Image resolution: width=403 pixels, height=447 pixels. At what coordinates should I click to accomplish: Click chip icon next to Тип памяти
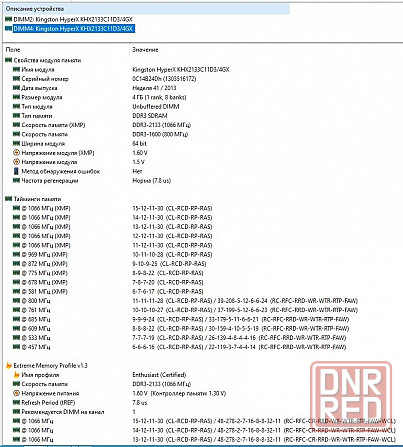click(16, 116)
